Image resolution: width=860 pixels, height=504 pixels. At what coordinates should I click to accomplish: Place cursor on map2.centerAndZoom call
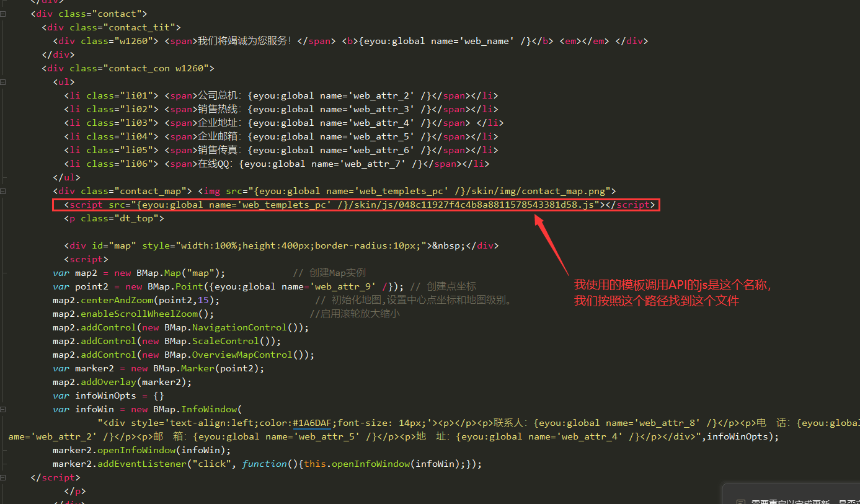tap(136, 300)
